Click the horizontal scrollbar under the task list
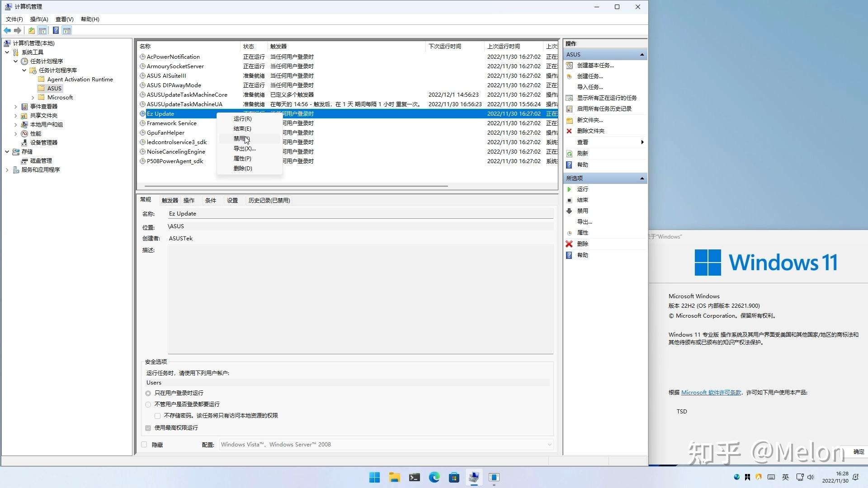Screen dimensions: 868x488 [x=296, y=186]
